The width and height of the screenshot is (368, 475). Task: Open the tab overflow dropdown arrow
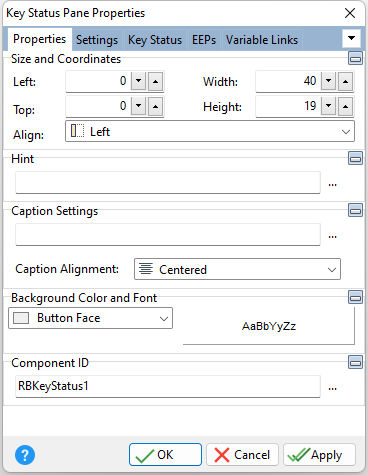351,38
